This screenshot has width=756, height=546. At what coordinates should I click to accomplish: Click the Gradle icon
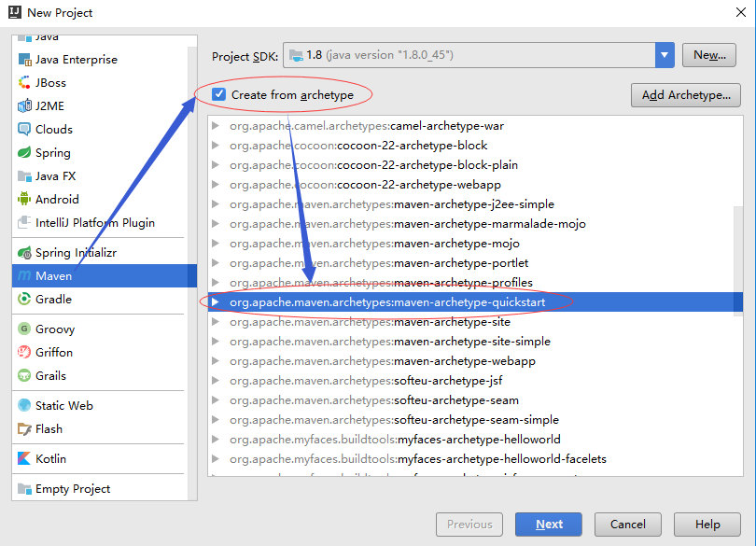[24, 299]
